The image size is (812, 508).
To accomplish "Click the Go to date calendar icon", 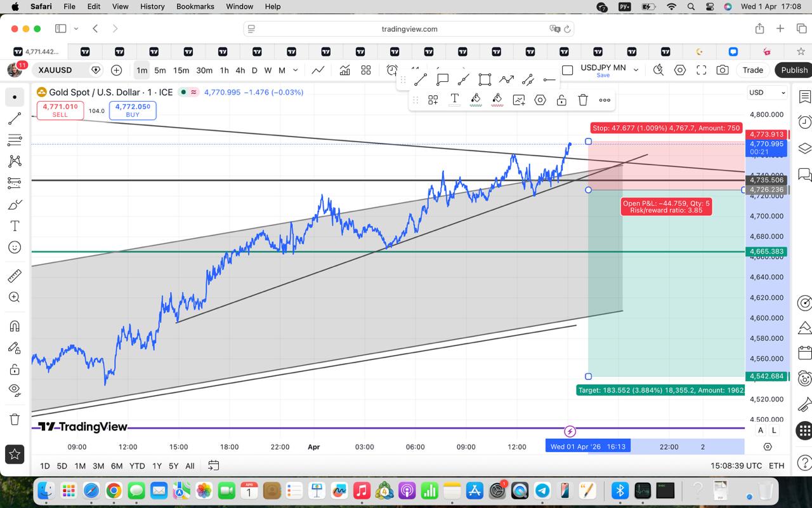I will pos(213,465).
